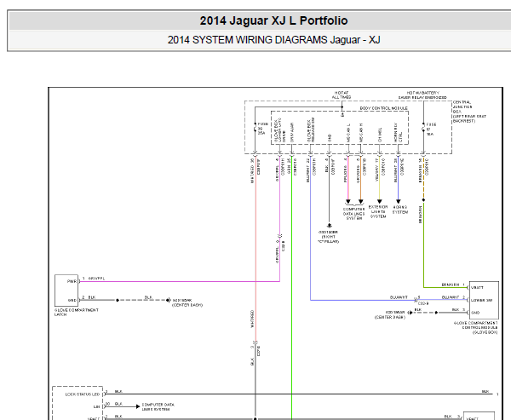
Task: Select the 'GLOVE COMPARTMENT CONTROL MODULE' label
Action: click(x=476, y=327)
